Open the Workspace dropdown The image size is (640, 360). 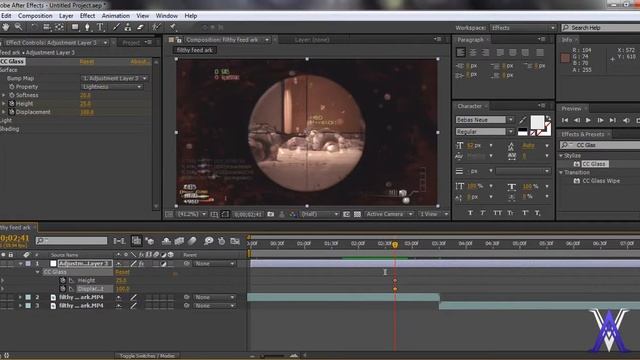pos(523,28)
